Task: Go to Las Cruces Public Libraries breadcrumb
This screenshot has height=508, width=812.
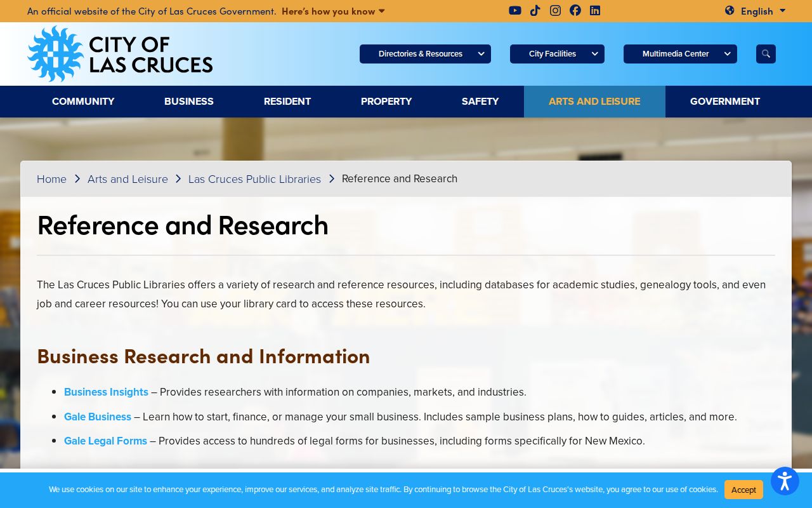Action: tap(254, 179)
